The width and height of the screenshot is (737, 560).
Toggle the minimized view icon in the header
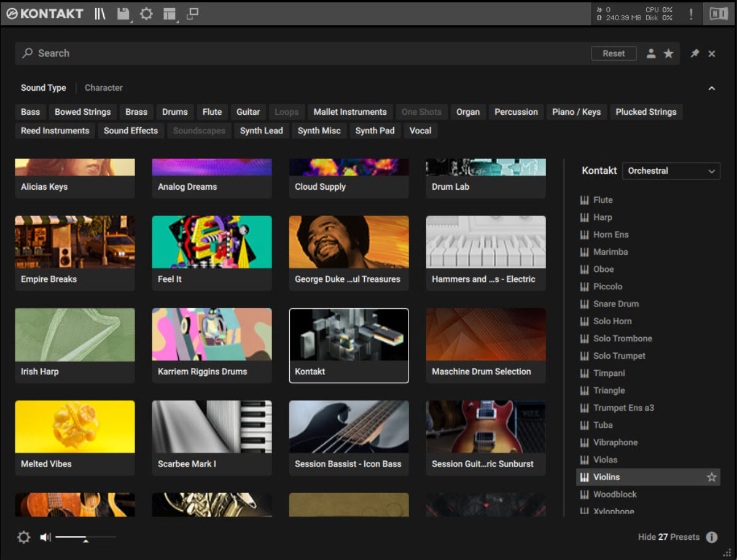pos(192,14)
